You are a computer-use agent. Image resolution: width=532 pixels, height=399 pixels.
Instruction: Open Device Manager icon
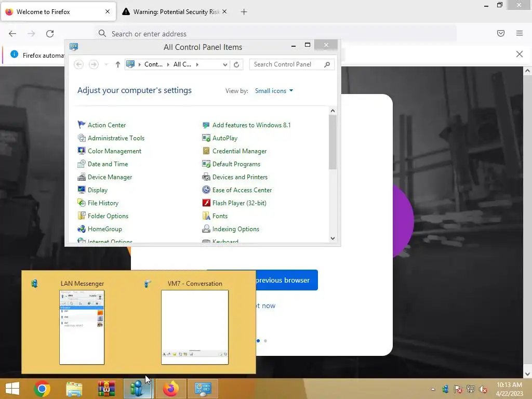coord(82,177)
